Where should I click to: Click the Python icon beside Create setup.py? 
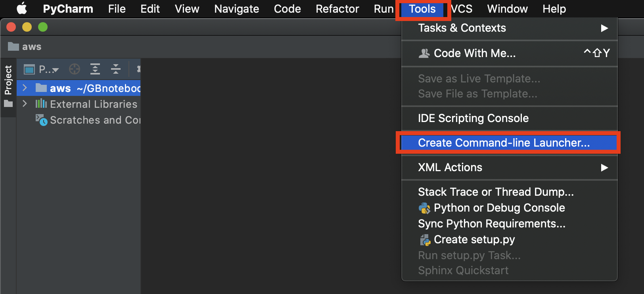(x=425, y=240)
